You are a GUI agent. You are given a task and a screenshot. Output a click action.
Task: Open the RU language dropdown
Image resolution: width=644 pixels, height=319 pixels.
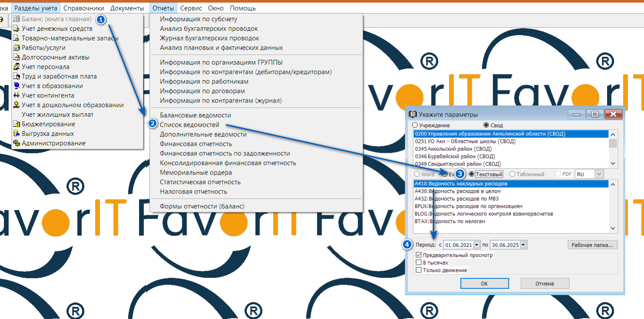pyautogui.click(x=599, y=174)
